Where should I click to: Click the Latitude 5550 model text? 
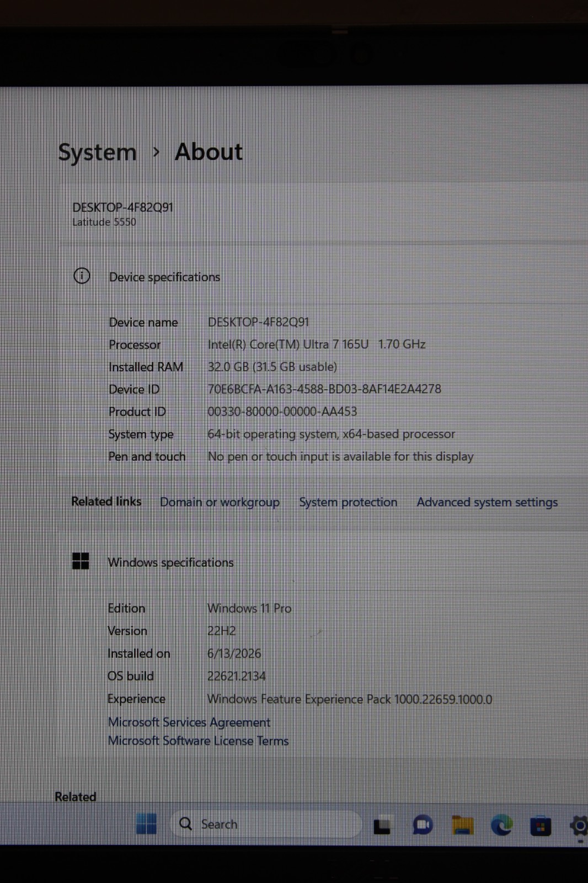click(104, 222)
